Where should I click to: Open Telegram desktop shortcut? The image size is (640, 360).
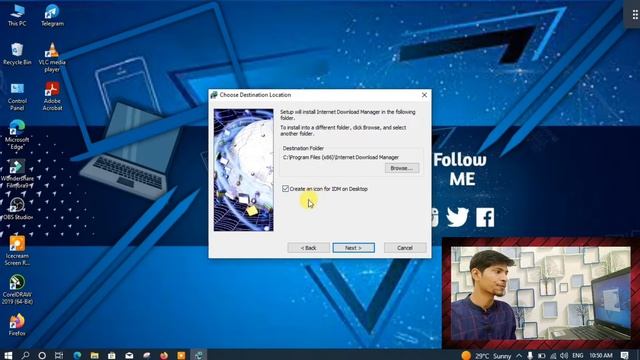point(52,15)
